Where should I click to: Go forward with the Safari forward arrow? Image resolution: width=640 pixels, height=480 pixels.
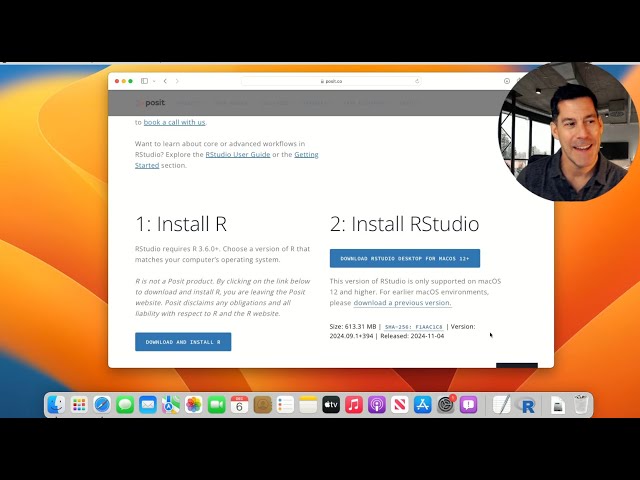point(177,81)
